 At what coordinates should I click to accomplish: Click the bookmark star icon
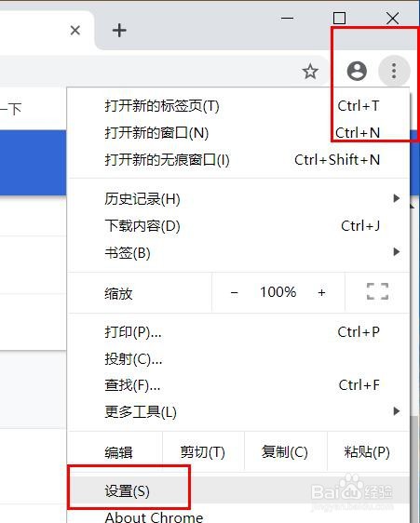coord(310,72)
